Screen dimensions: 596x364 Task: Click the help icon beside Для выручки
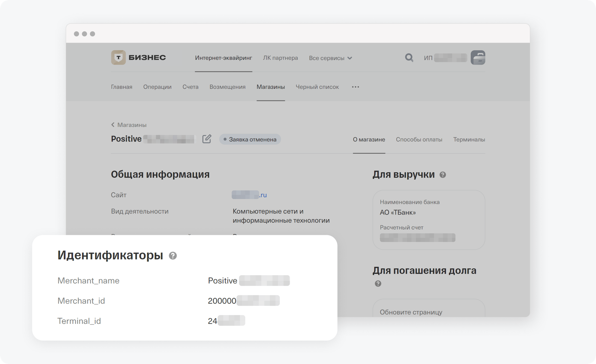443,175
